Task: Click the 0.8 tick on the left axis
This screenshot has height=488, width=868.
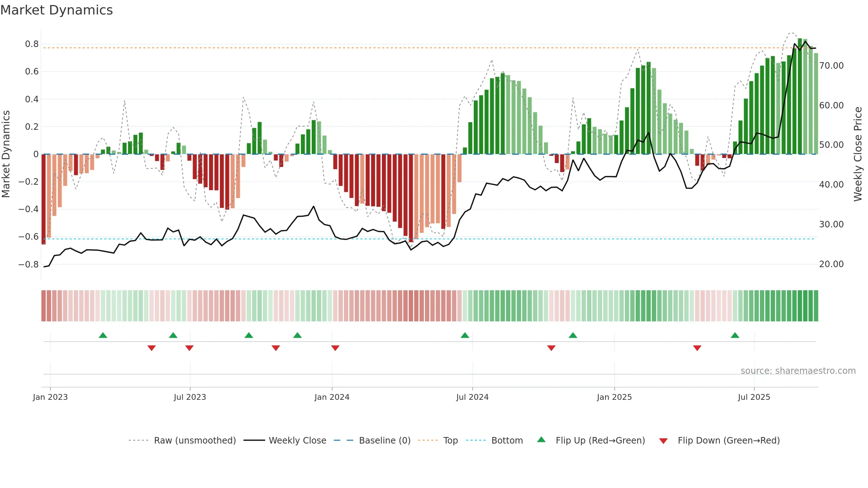Action: click(32, 44)
